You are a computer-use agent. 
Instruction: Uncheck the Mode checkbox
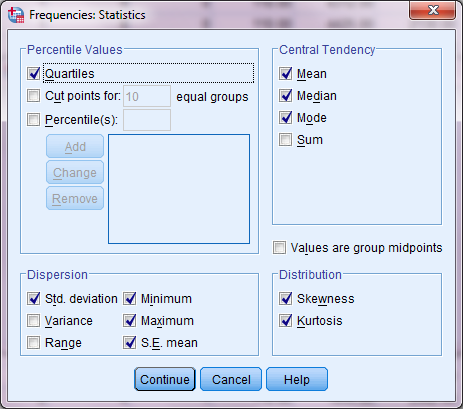pyautogui.click(x=286, y=117)
